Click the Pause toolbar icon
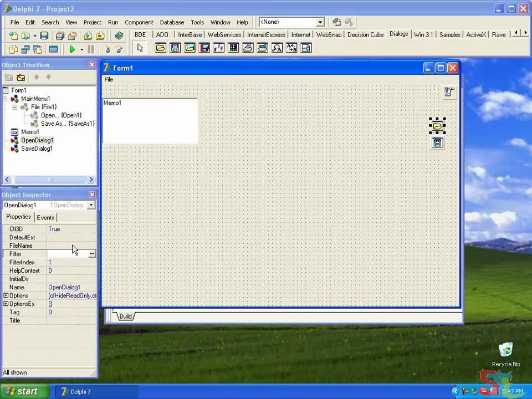The height and width of the screenshot is (399, 532). click(91, 49)
